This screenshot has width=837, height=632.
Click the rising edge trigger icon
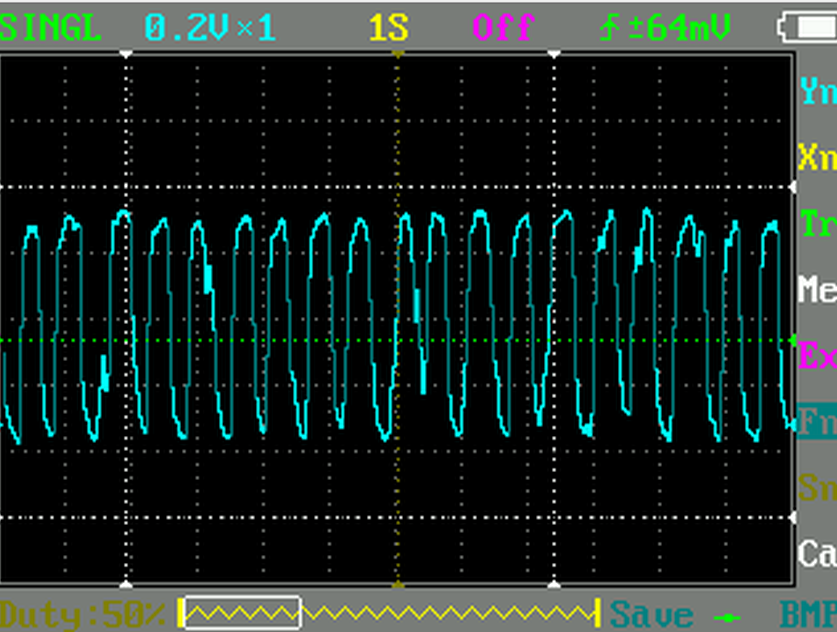click(x=609, y=27)
